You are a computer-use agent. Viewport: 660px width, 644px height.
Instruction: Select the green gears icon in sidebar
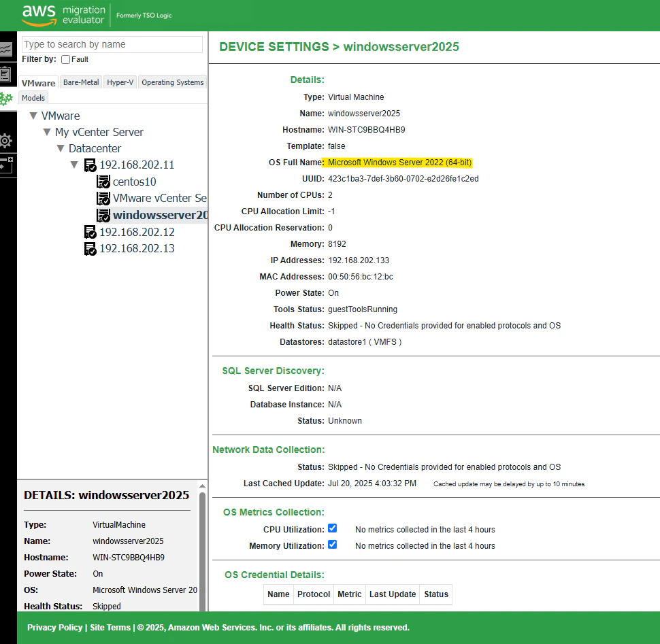pyautogui.click(x=6, y=99)
